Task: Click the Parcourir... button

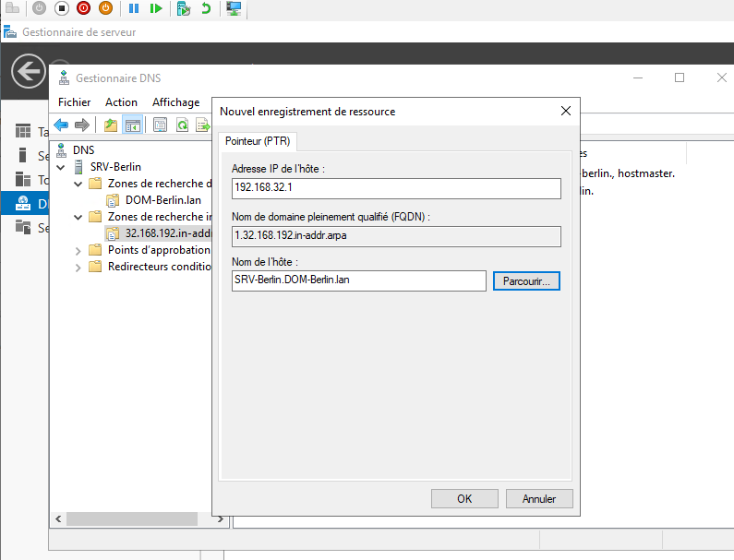Action: coord(526,280)
